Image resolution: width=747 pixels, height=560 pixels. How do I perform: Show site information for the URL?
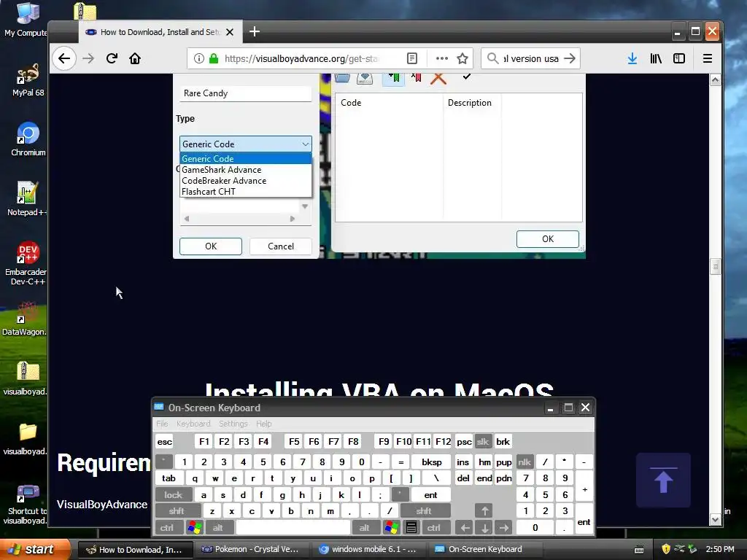(x=198, y=58)
